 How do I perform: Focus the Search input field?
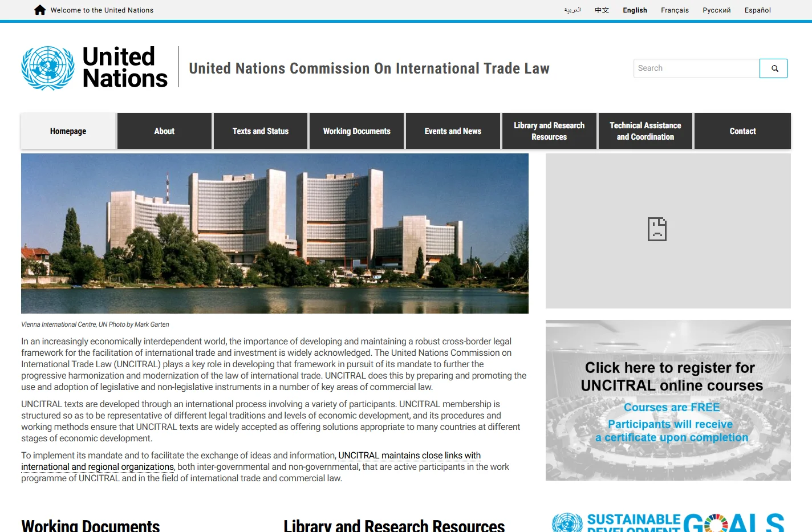click(696, 68)
